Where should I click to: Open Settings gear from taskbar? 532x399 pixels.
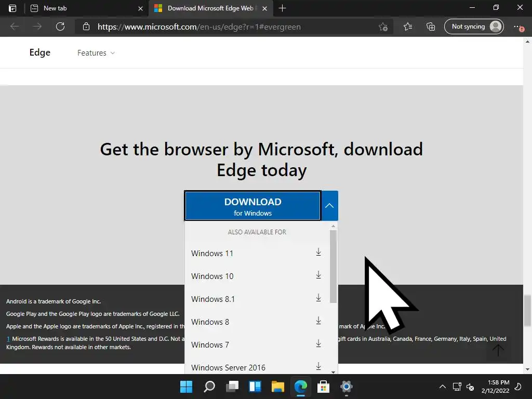346,387
